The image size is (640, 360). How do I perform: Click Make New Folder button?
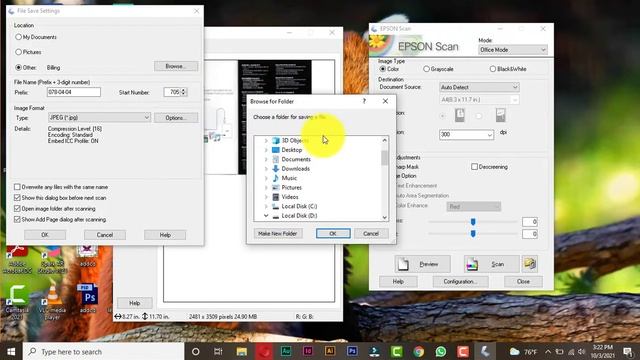[x=278, y=233]
